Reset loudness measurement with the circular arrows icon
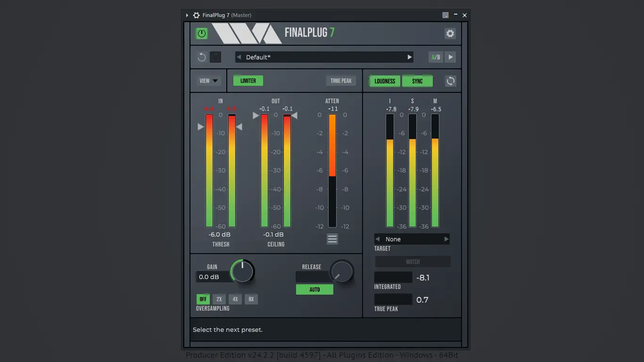This screenshot has height=362, width=644. 451,81
